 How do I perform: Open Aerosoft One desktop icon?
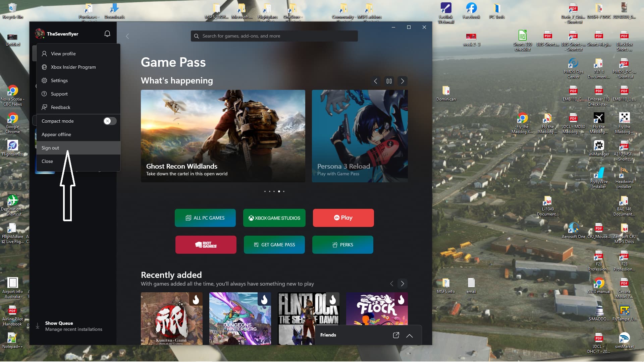pos(573,231)
